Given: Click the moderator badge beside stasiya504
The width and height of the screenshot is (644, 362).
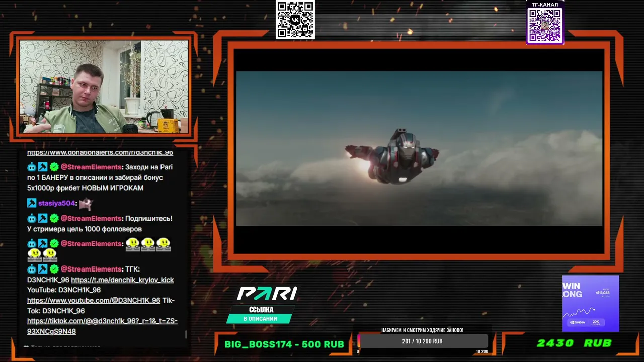Looking at the screenshot, I should coord(32,203).
